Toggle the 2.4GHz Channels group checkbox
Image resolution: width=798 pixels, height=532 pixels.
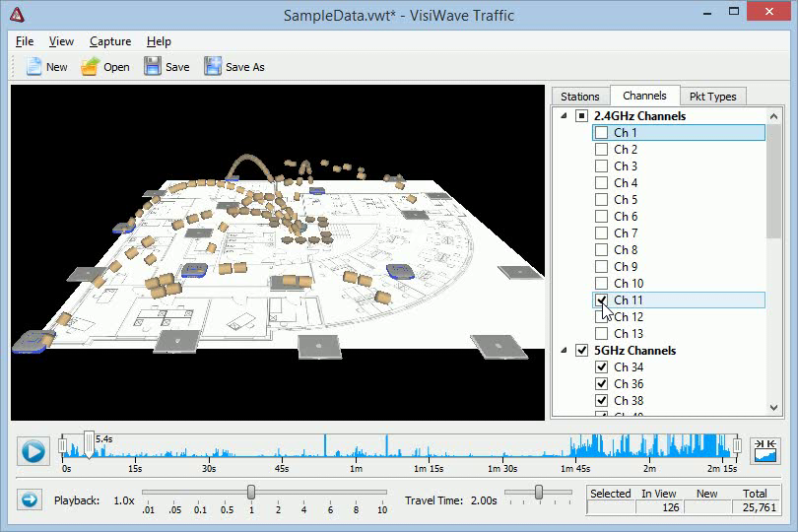click(581, 116)
